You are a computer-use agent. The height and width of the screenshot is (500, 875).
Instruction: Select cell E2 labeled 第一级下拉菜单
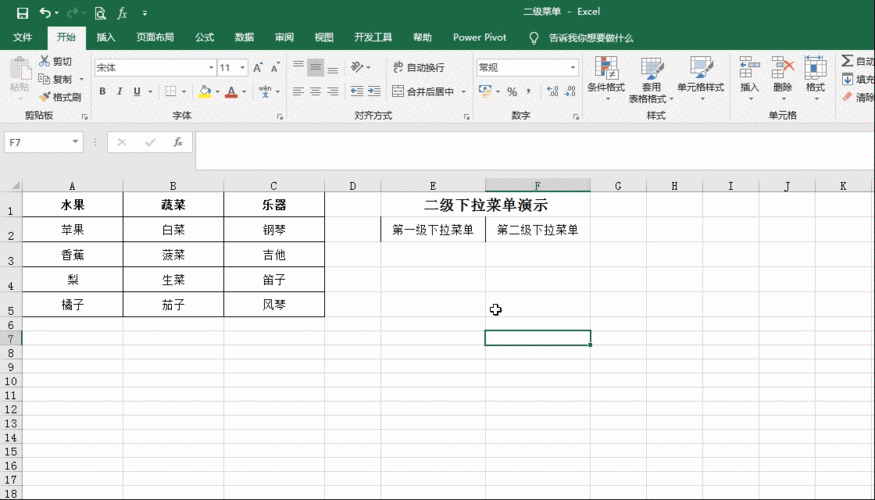click(433, 230)
